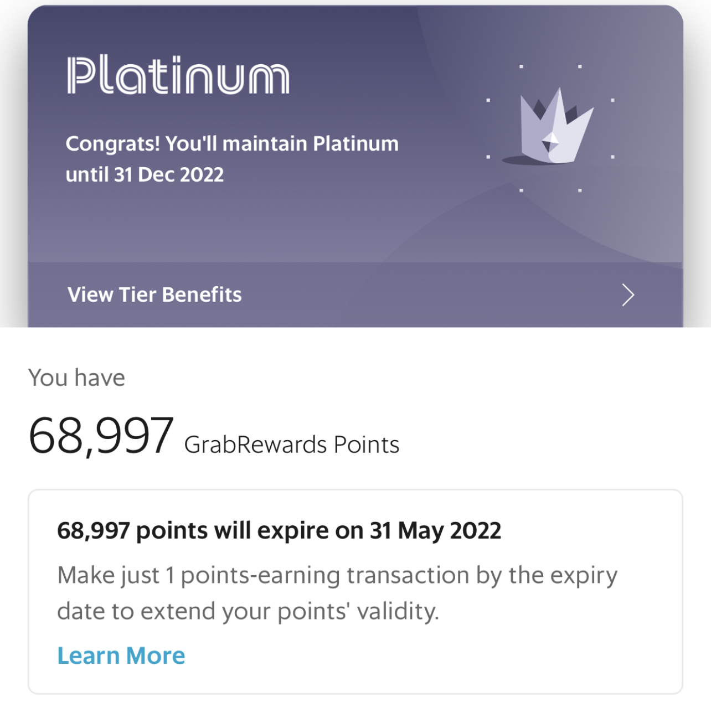Tap the large 68,997 points balance
The height and width of the screenshot is (728, 711).
pyautogui.click(x=101, y=436)
